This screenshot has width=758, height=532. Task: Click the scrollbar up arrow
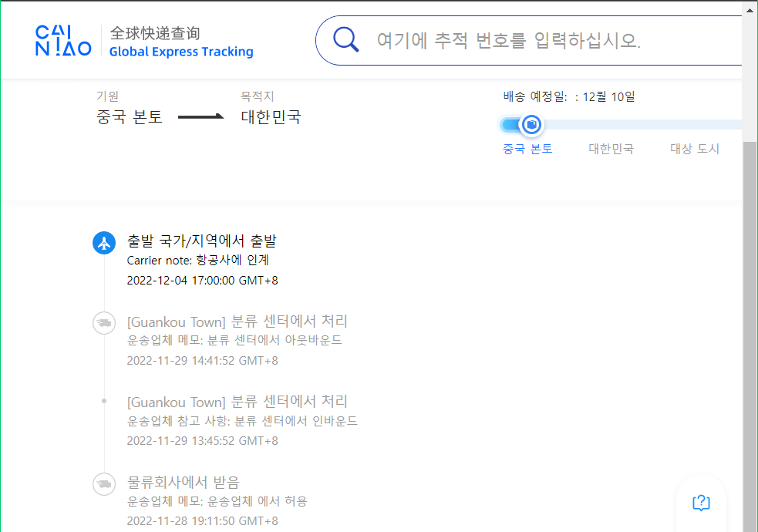coord(750,10)
